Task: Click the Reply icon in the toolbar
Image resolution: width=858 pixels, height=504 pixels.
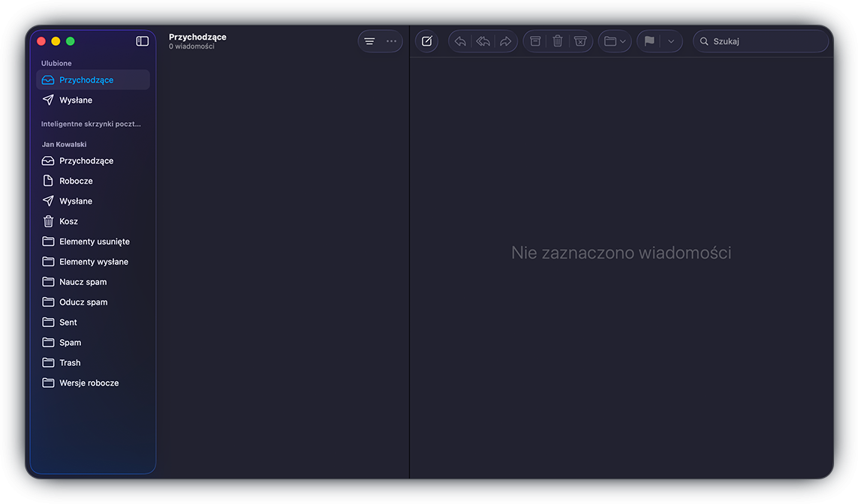Action: pos(459,41)
